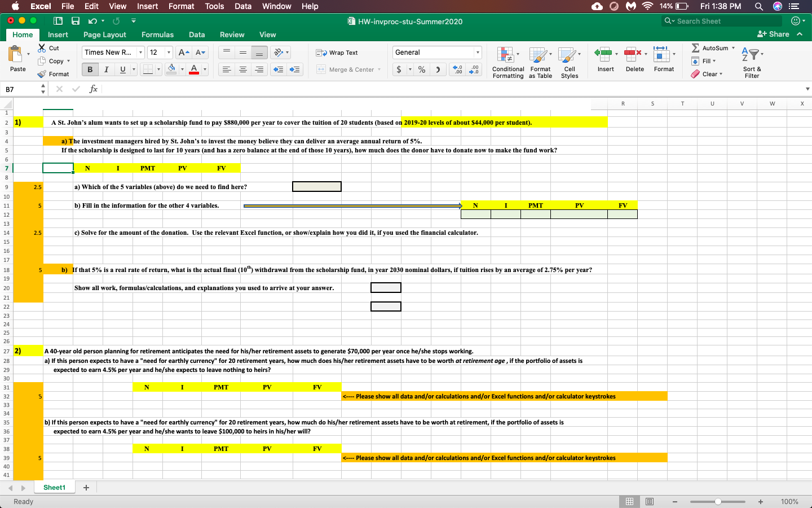Switch to the Formulas ribbon tab
The height and width of the screenshot is (508, 812).
157,34
